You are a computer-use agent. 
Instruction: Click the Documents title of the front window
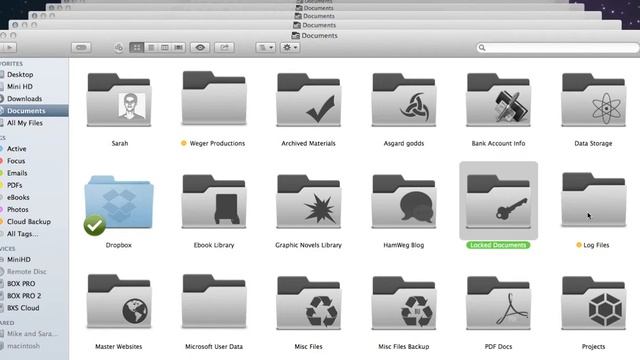coord(319,36)
